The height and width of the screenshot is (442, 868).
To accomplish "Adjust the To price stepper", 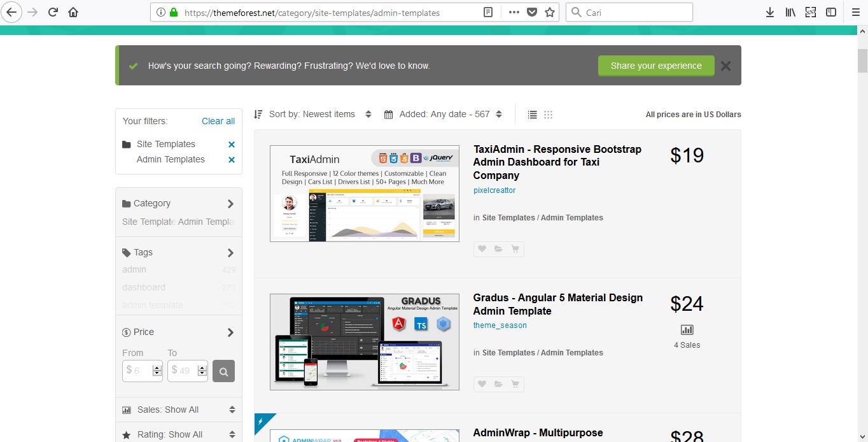I will coord(202,370).
